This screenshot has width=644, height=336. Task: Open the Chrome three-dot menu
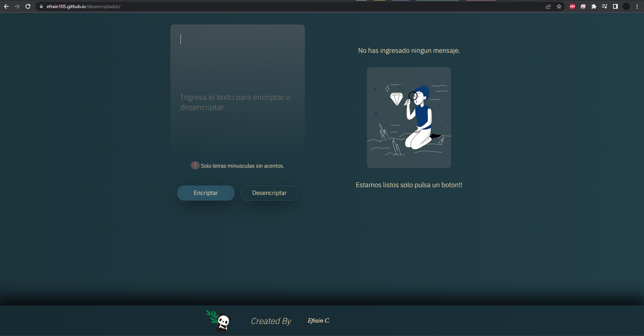point(637,6)
